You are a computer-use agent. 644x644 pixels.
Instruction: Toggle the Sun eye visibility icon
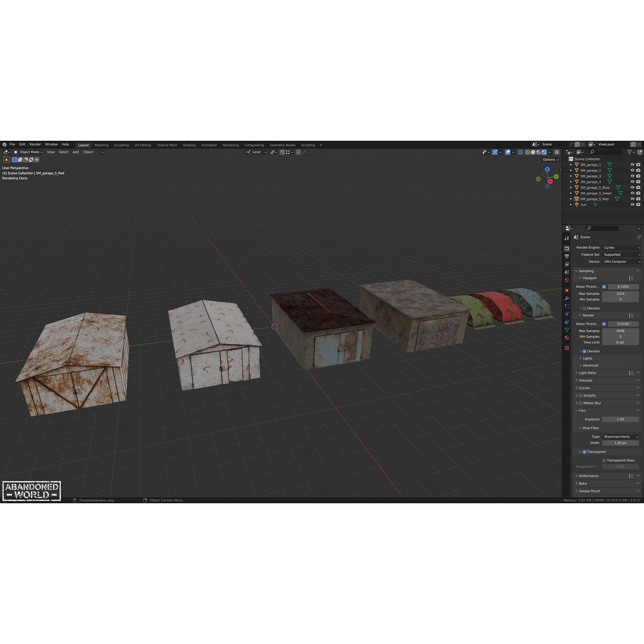tap(633, 205)
